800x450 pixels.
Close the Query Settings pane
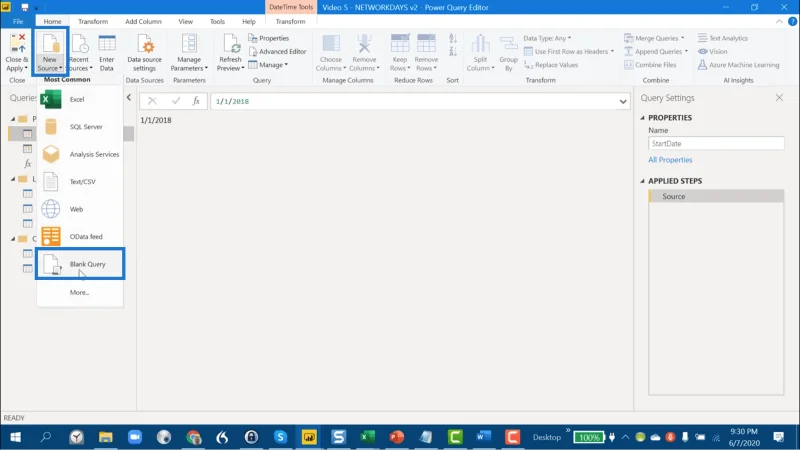tap(779, 97)
